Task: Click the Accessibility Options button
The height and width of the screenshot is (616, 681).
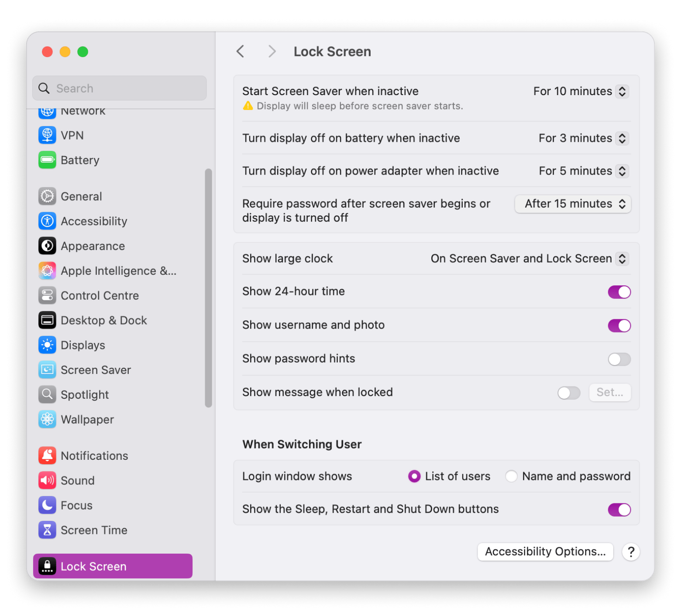Action: [x=545, y=552]
